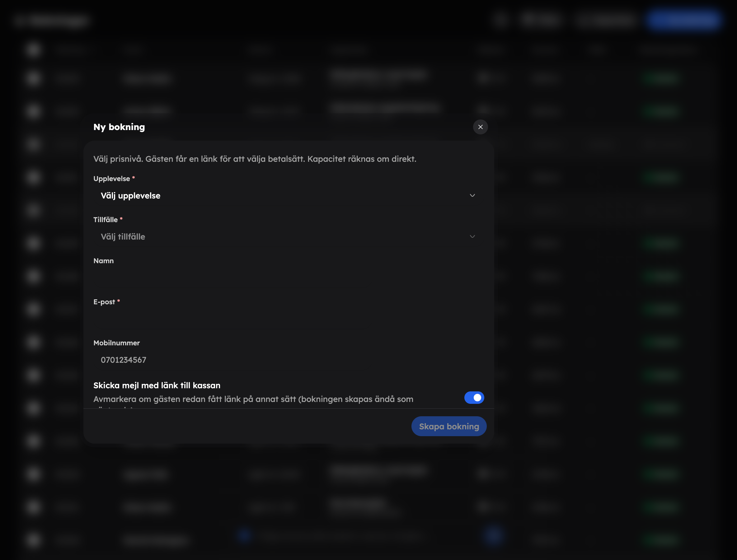The image size is (737, 560).
Task: Click the Namn field label
Action: tap(103, 261)
